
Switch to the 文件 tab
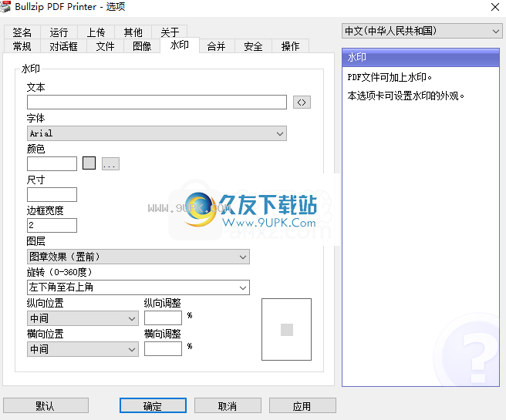[x=105, y=46]
